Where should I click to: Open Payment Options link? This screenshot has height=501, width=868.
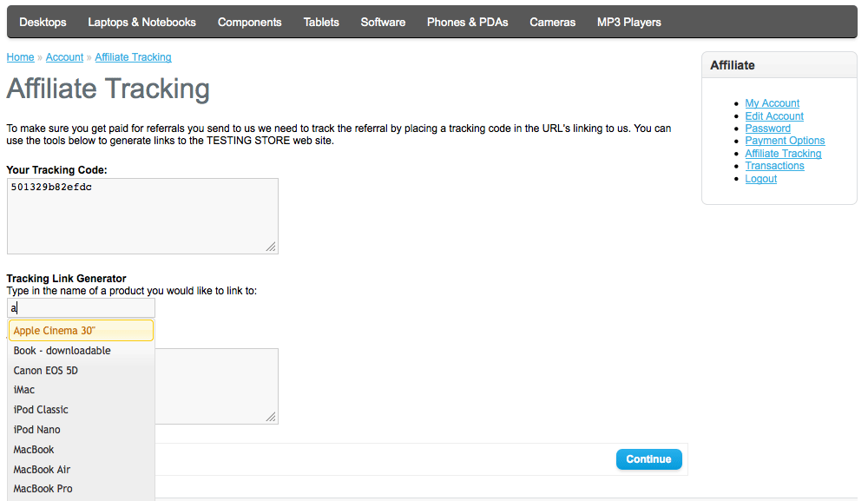[x=785, y=141]
